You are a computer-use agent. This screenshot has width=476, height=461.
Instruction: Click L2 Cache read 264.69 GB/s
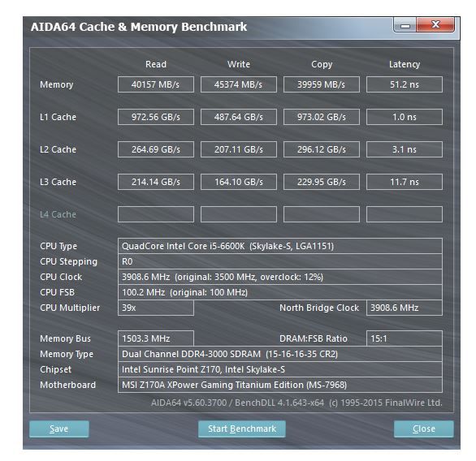pyautogui.click(x=156, y=149)
